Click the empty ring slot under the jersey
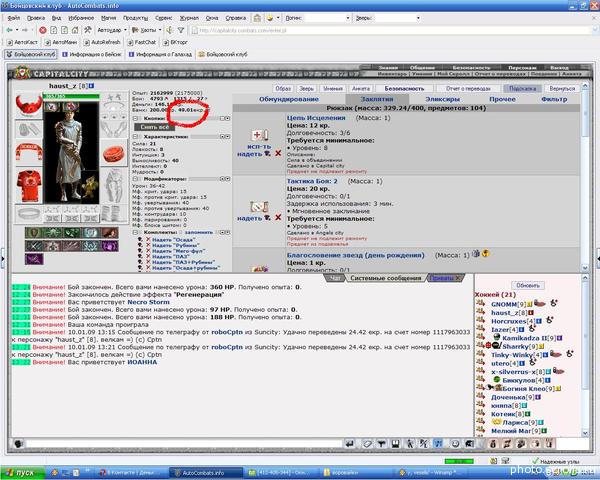The width and height of the screenshot is (600, 480). (x=29, y=213)
